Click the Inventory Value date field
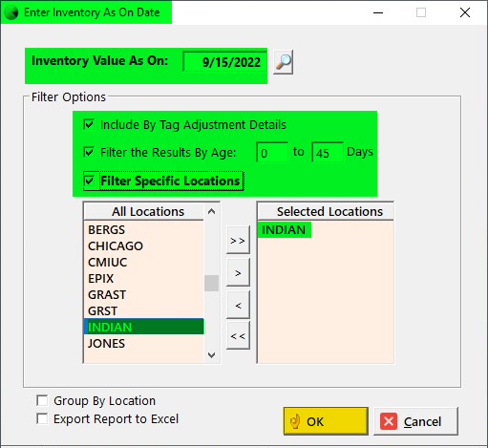The height and width of the screenshot is (448, 488). click(225, 62)
